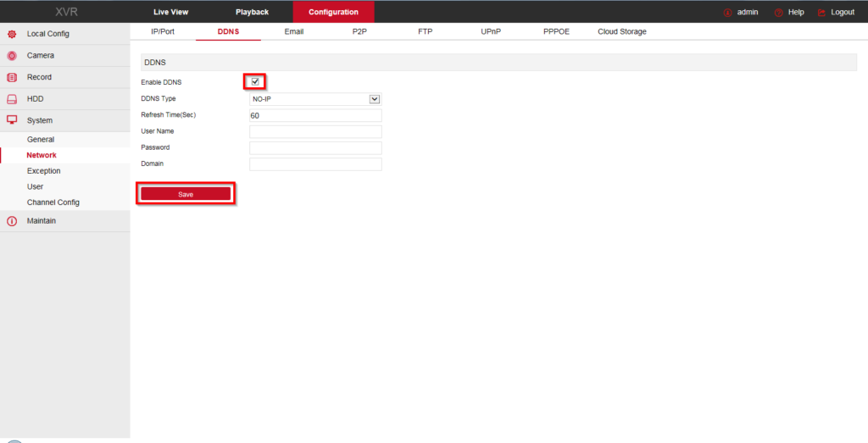Click the User Name input field

(315, 131)
